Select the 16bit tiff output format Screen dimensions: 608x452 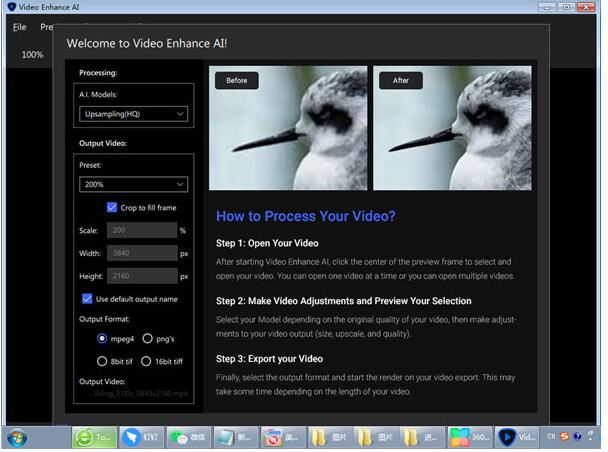146,361
